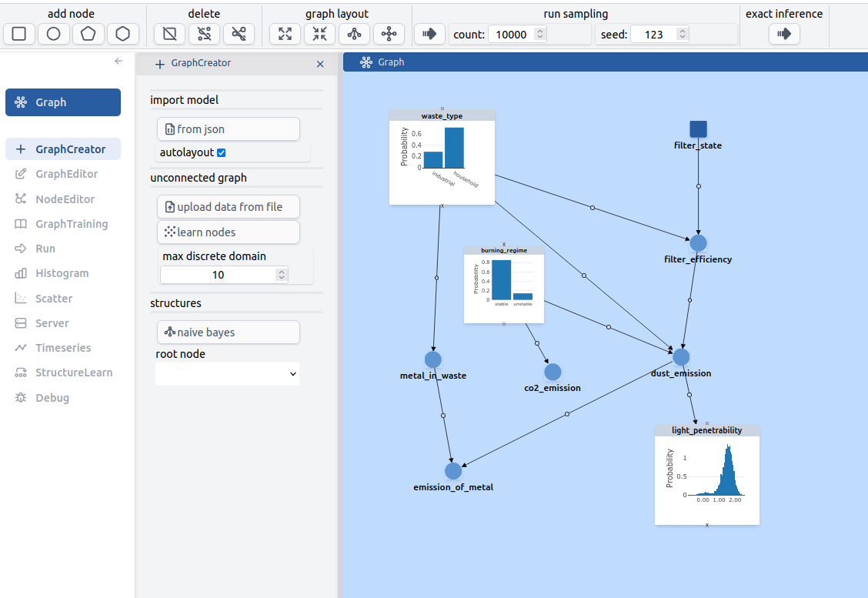868x598 pixels.
Task: Open NodeEditor from the sidebar
Action: point(65,199)
